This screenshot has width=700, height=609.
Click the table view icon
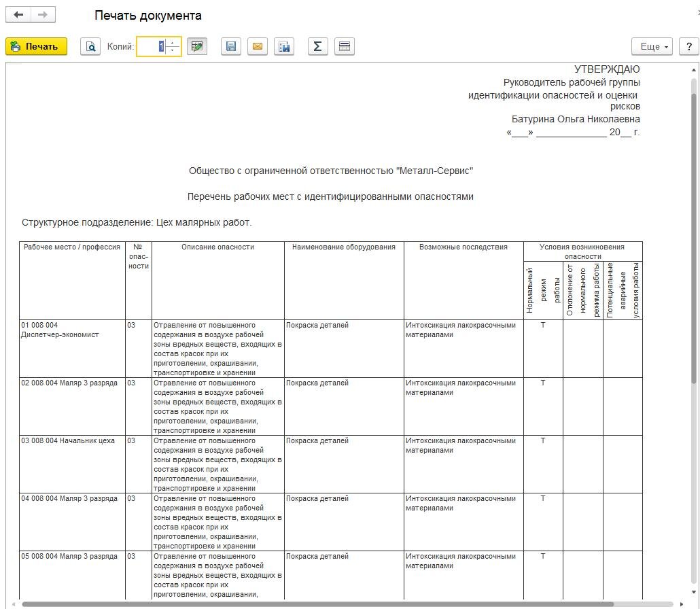coord(345,46)
